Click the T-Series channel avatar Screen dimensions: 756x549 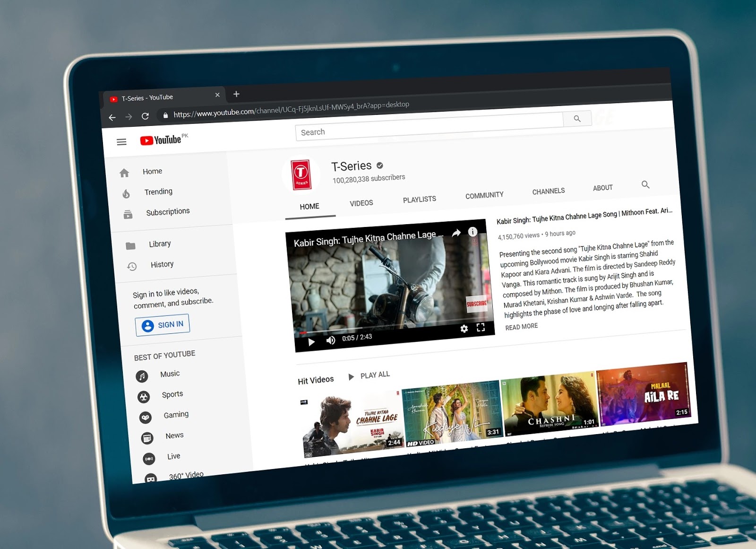pyautogui.click(x=301, y=174)
